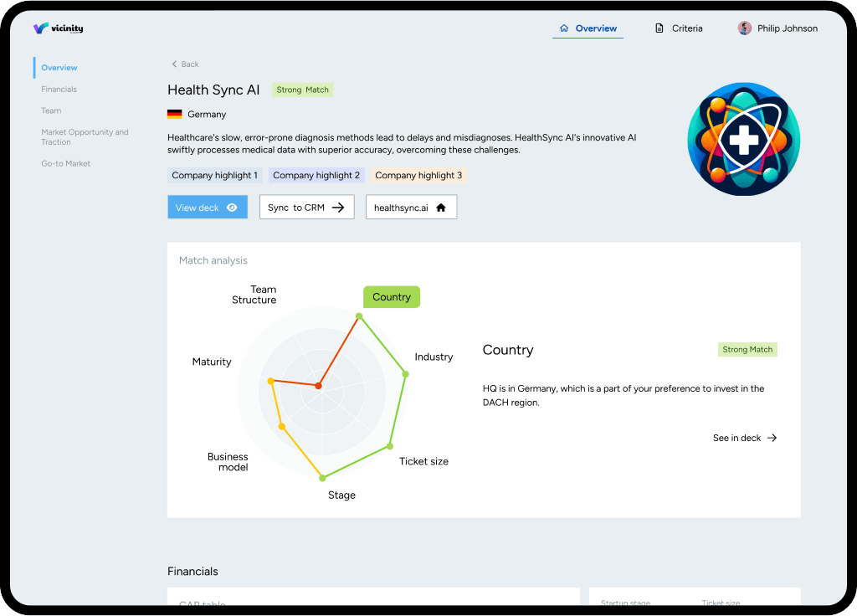Click the eye icon on View deck
The image size is (857, 616).
click(232, 208)
